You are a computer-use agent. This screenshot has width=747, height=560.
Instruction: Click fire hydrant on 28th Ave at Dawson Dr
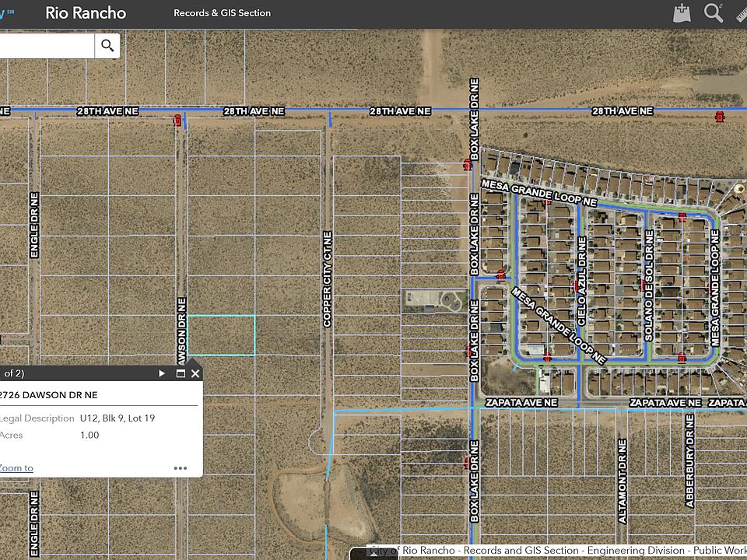[x=177, y=119]
